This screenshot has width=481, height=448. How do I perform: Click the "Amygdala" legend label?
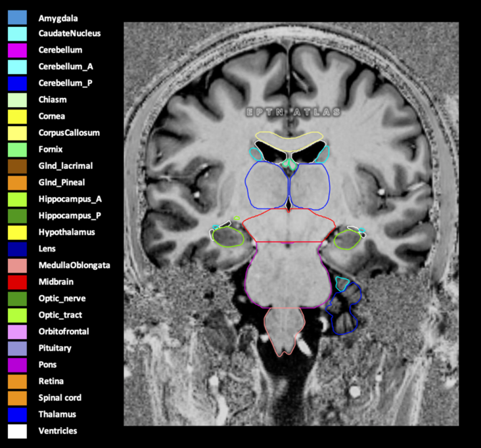click(58, 18)
